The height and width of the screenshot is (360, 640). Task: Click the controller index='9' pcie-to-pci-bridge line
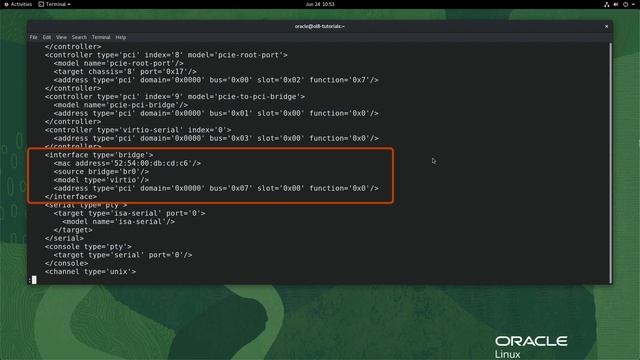click(x=175, y=97)
